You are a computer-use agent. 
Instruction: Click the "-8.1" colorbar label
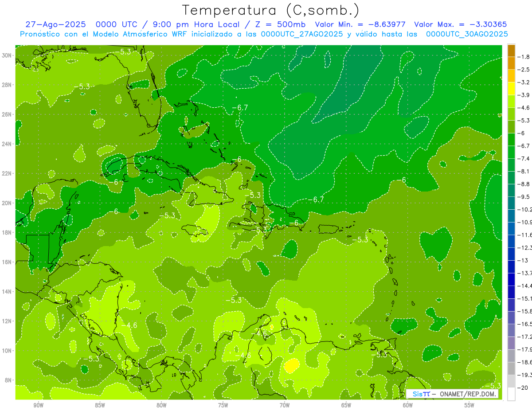pos(523,171)
